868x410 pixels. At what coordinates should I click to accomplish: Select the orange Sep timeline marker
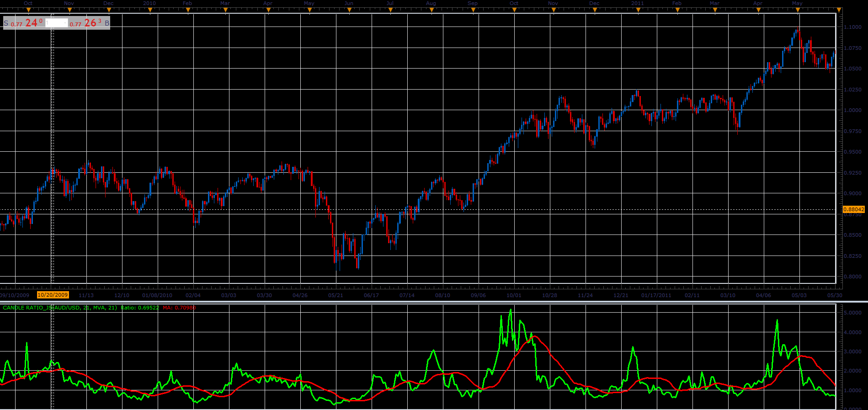tap(473, 10)
